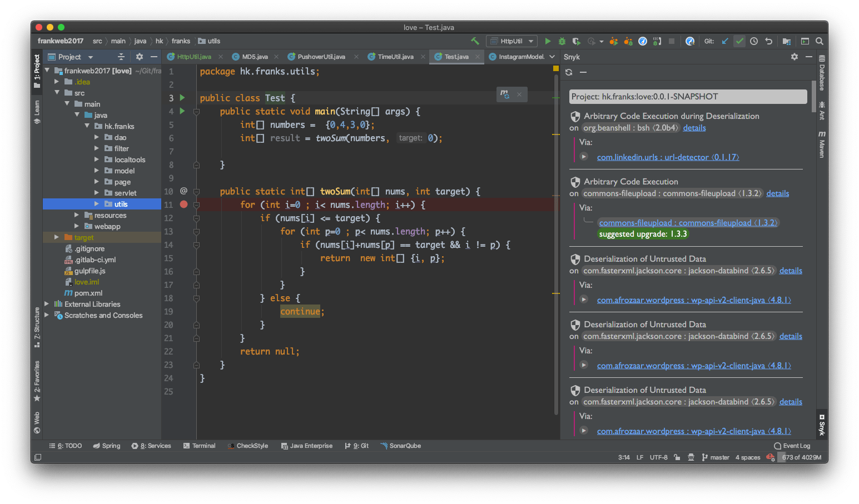Click the com.linkedin.urls url-detector link
The width and height of the screenshot is (859, 504).
point(668,157)
